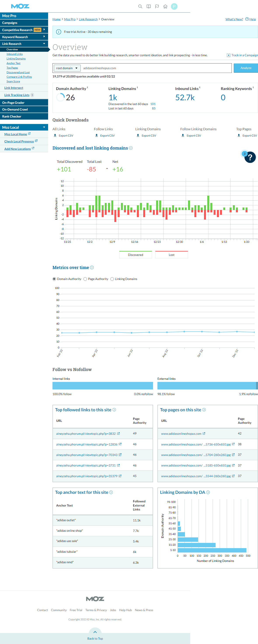The image size is (258, 644).
Task: Click the Track in a Campaign plus icon
Action: click(228, 55)
